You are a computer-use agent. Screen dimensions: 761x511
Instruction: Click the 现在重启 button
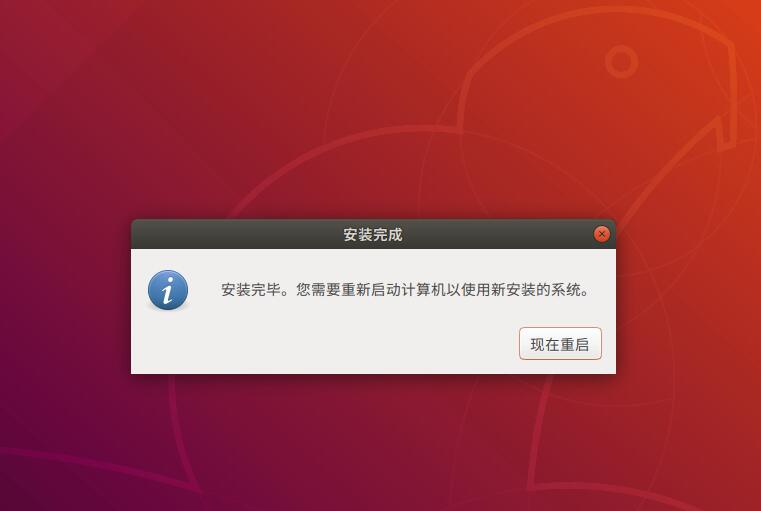(560, 344)
